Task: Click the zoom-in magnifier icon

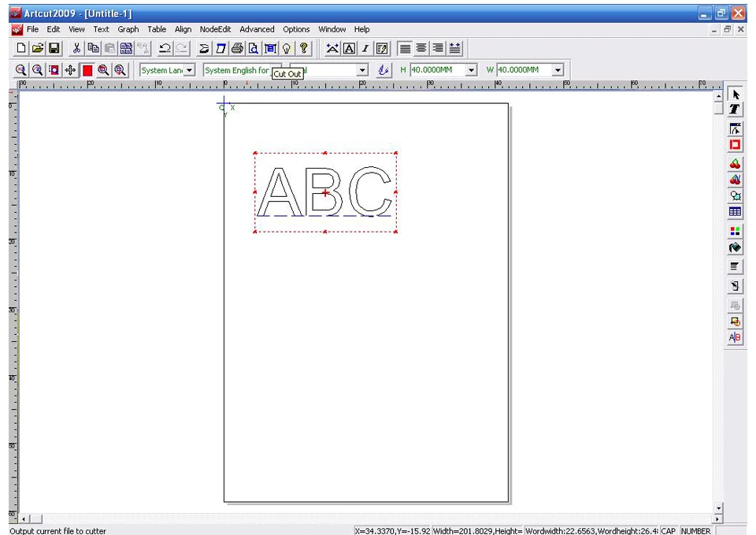Action: [20, 70]
